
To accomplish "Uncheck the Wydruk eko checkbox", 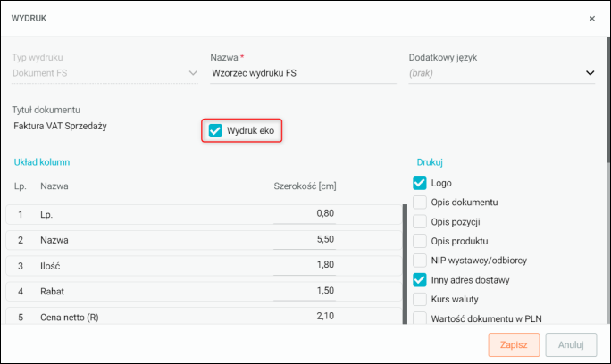I will coord(215,131).
